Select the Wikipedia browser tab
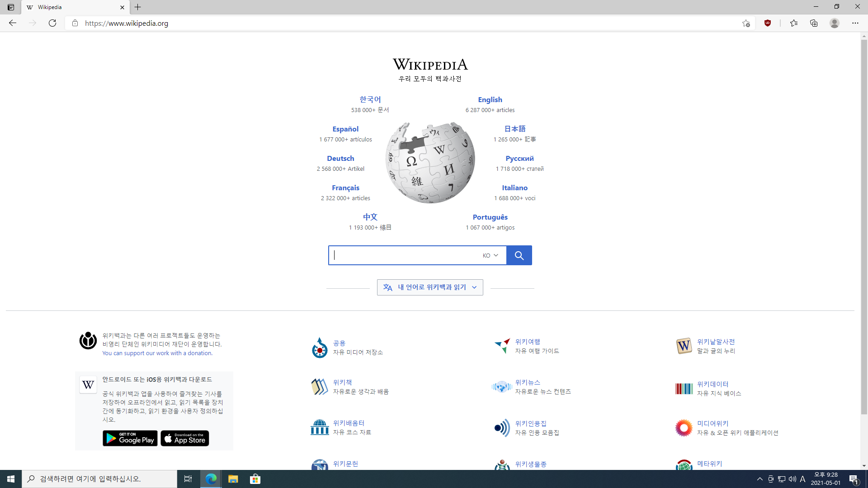This screenshot has height=488, width=868. pyautogui.click(x=75, y=7)
